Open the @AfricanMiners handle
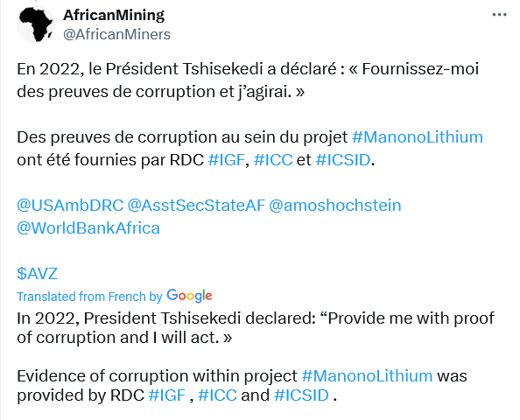Viewport: 520px width, 420px height. [116, 34]
